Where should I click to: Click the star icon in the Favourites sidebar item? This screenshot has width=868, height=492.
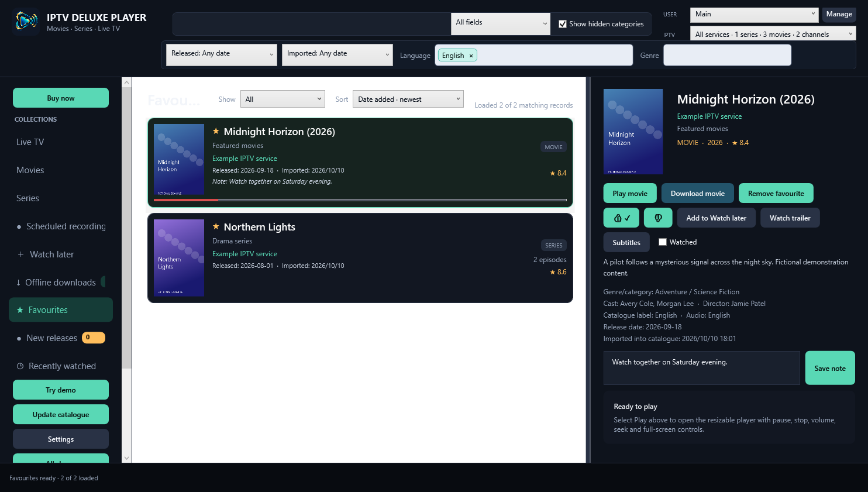[20, 310]
